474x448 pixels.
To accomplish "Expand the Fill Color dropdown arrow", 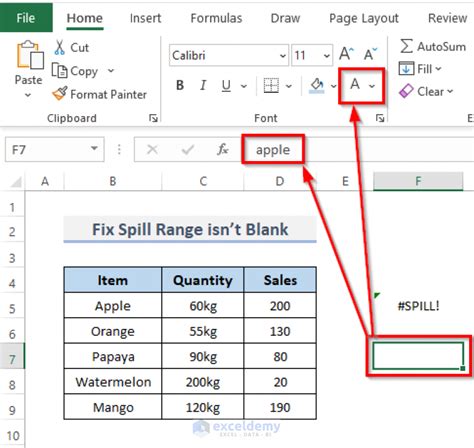I will point(334,86).
